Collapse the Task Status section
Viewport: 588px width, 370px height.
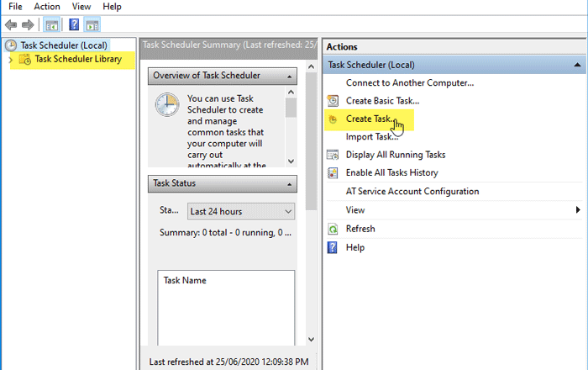pos(290,183)
